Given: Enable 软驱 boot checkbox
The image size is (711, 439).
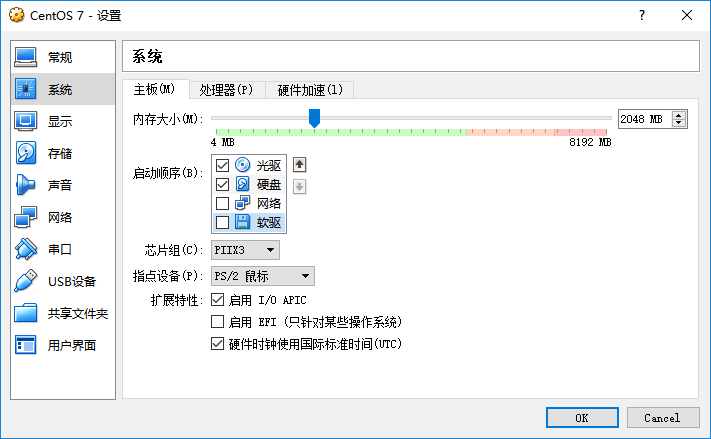Looking at the screenshot, I should point(222,222).
